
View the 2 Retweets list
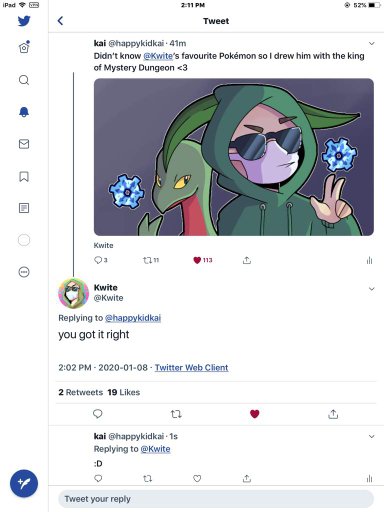(81, 392)
